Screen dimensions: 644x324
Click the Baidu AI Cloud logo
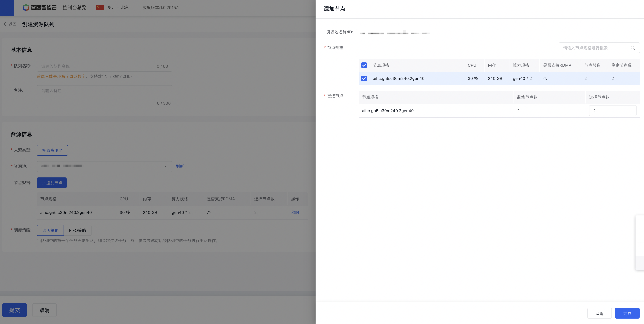(39, 7)
